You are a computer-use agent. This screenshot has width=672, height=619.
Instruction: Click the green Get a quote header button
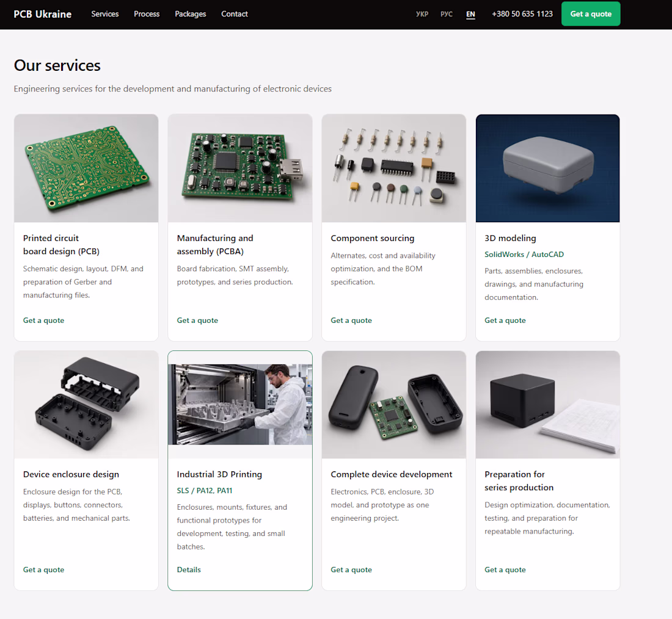pyautogui.click(x=591, y=14)
